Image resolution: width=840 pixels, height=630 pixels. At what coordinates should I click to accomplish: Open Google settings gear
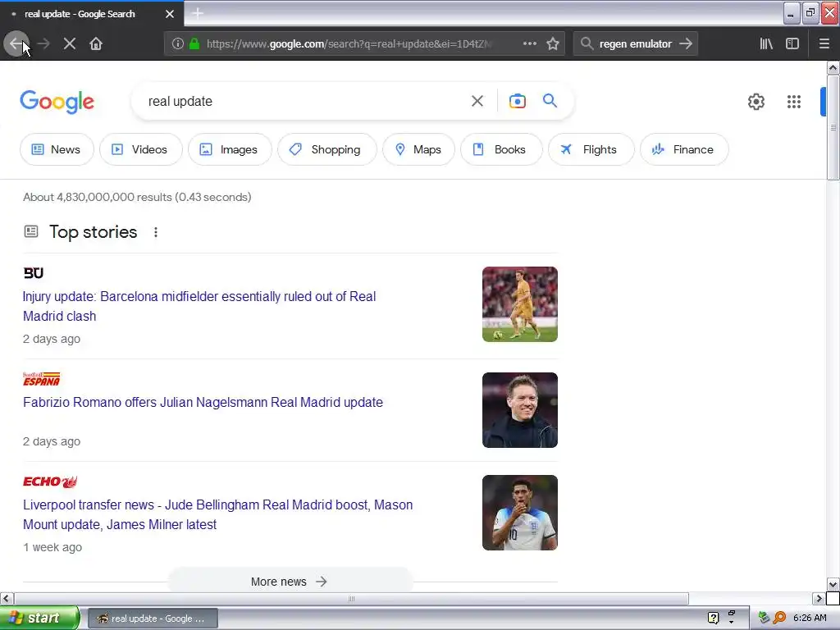click(x=756, y=102)
